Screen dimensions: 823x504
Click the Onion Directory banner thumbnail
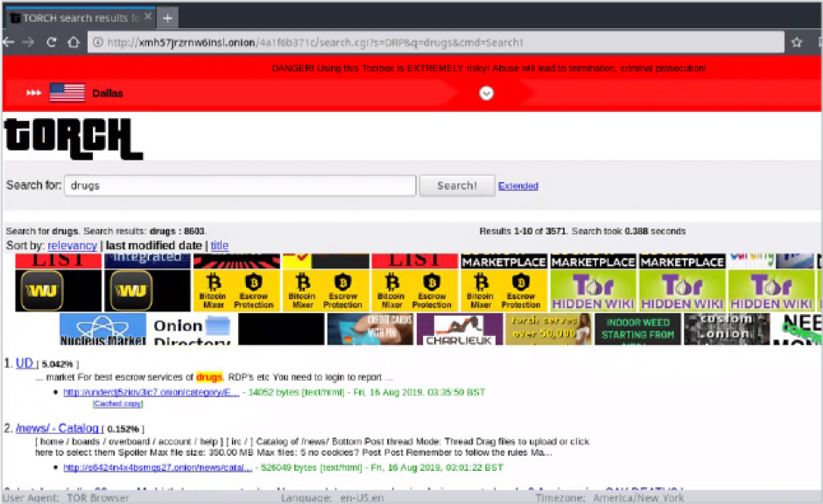[189, 329]
